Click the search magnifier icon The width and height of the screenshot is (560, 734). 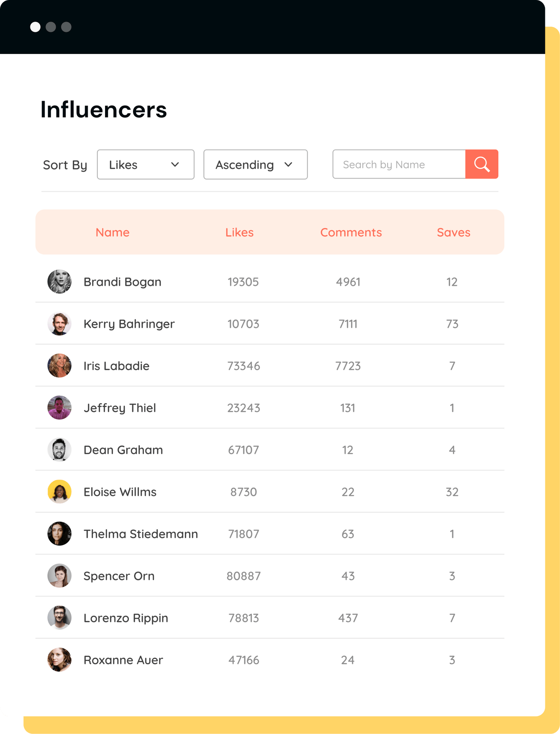point(482,165)
